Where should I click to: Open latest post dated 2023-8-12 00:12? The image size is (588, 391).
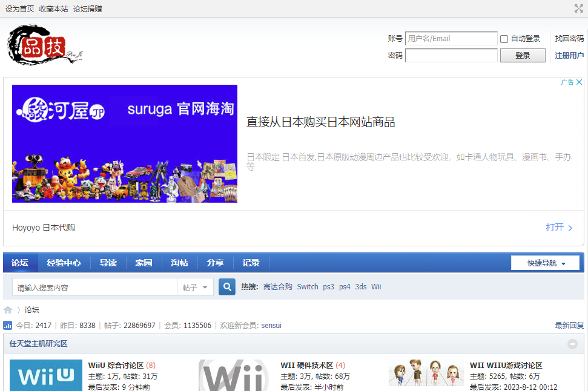click(530, 387)
